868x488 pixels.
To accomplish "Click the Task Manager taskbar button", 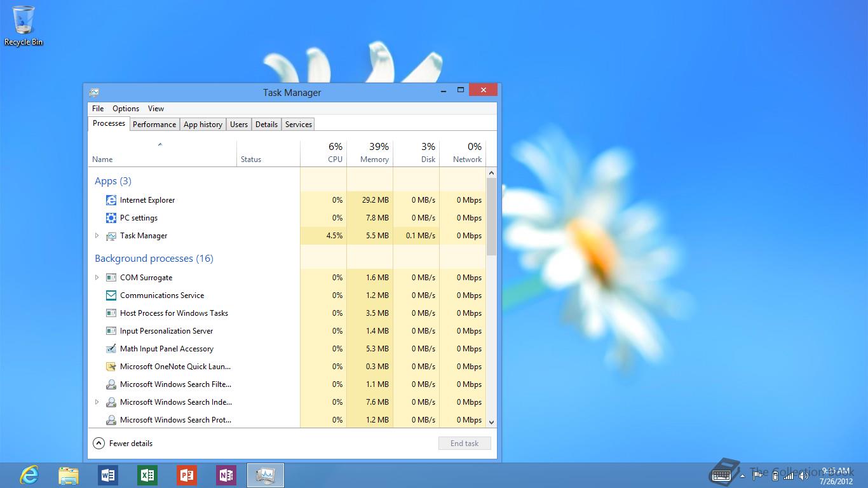I will point(266,475).
